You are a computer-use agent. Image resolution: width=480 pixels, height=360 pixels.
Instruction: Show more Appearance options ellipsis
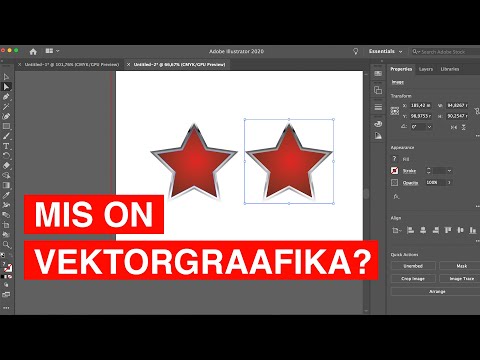[x=478, y=206]
